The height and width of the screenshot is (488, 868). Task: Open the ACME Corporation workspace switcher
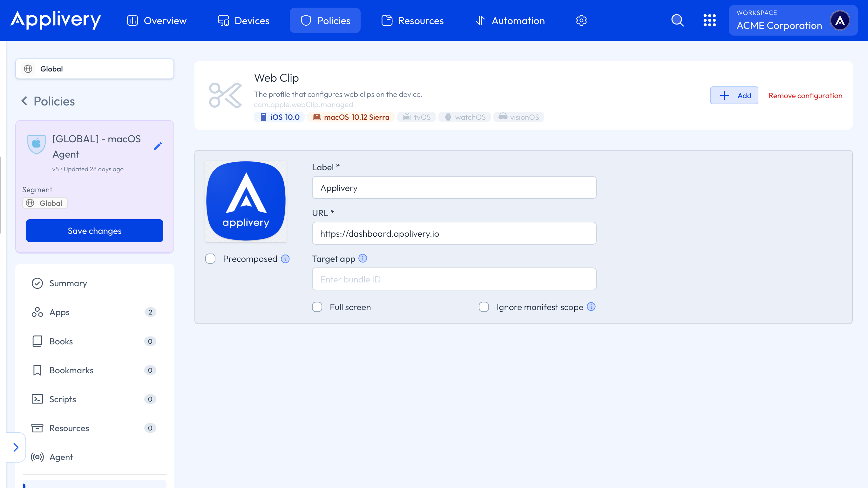[793, 20]
